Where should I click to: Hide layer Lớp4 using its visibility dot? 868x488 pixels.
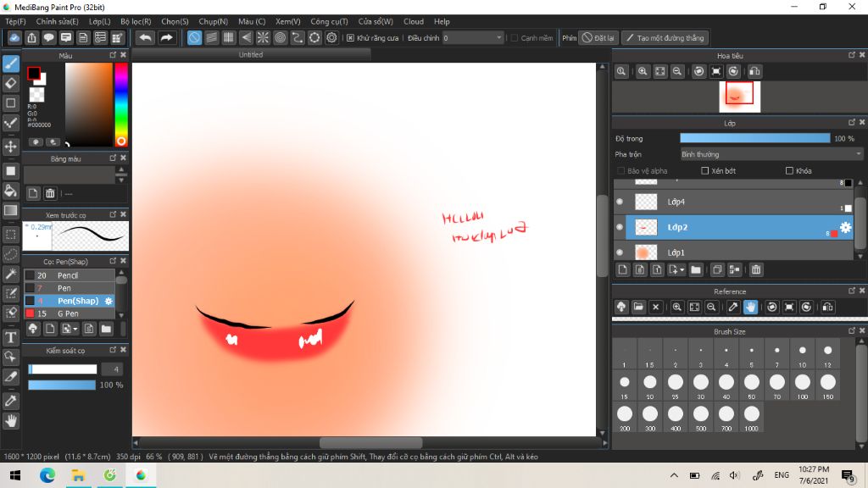point(620,202)
